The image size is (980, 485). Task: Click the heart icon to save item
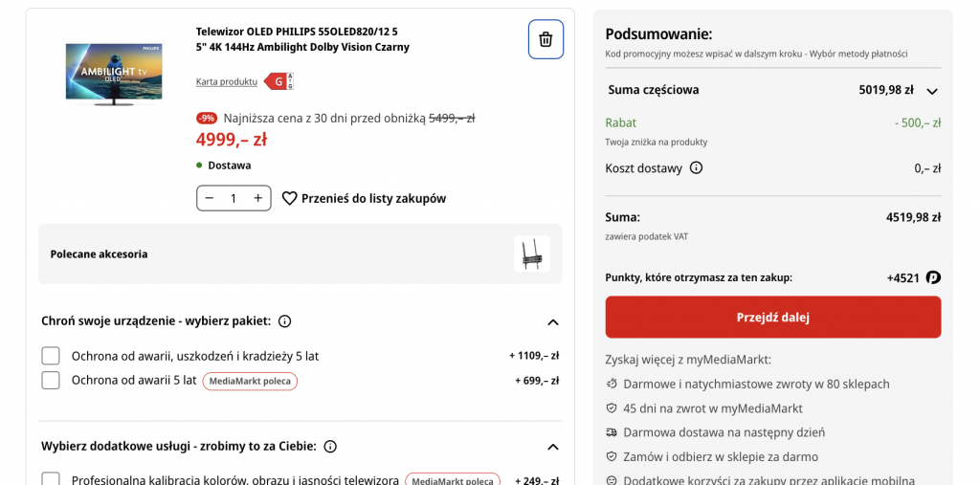click(289, 199)
